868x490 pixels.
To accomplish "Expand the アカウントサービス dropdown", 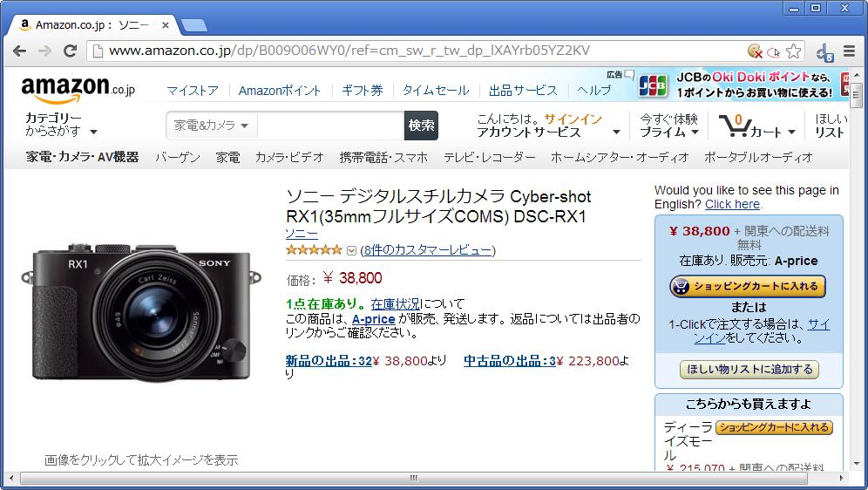I will 616,133.
